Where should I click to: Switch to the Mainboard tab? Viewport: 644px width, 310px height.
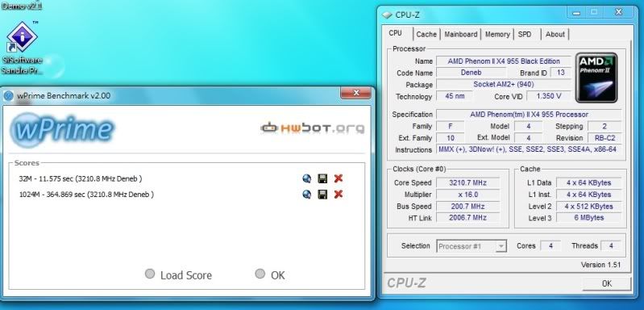pos(461,35)
